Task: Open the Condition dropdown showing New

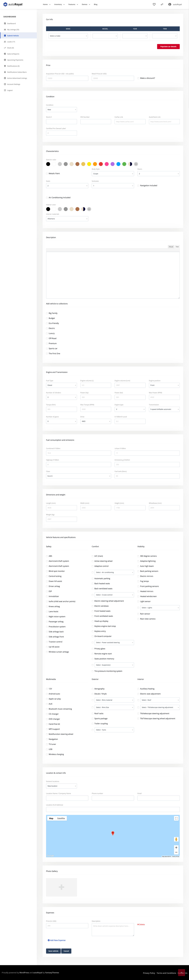Action: [x=61, y=110]
